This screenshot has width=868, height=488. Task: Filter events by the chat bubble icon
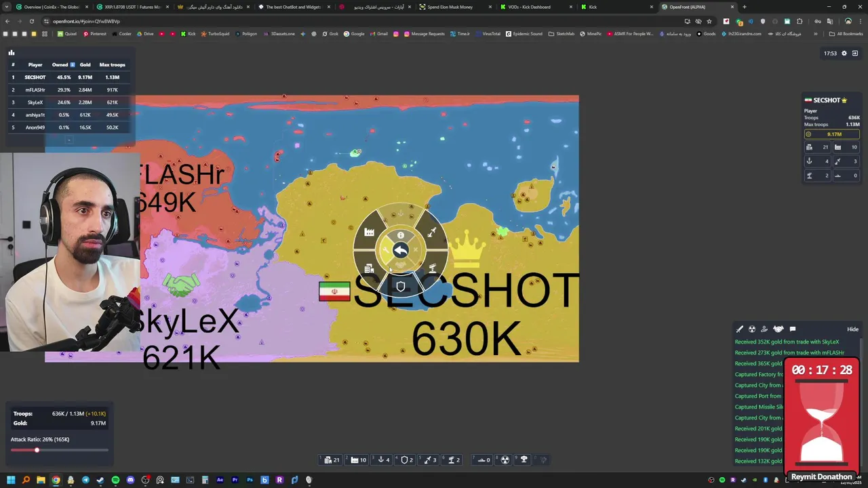click(x=793, y=329)
